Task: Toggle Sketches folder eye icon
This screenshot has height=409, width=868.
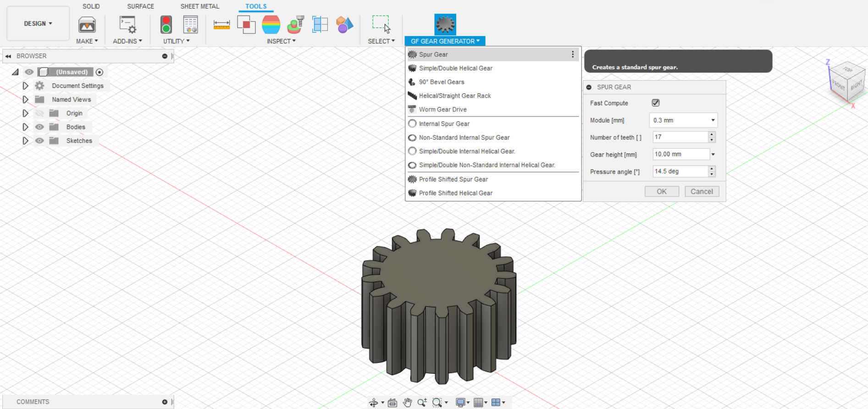Action: (40, 141)
